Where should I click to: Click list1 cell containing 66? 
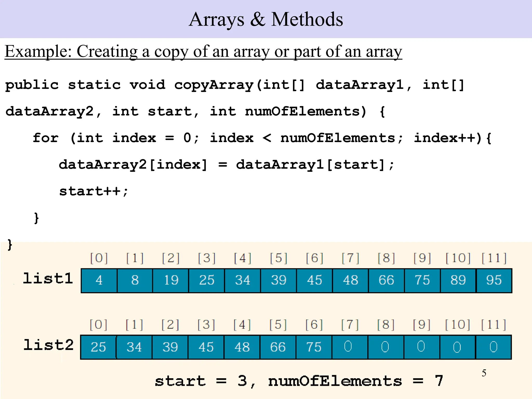386,281
